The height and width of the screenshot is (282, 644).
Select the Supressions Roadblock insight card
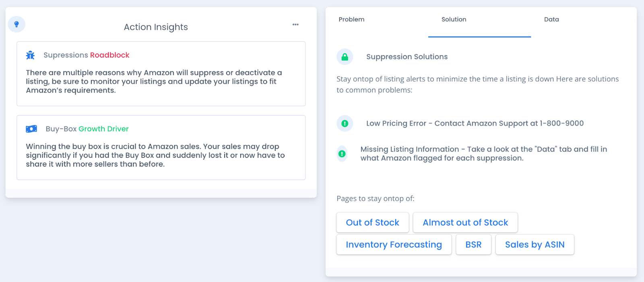161,81
